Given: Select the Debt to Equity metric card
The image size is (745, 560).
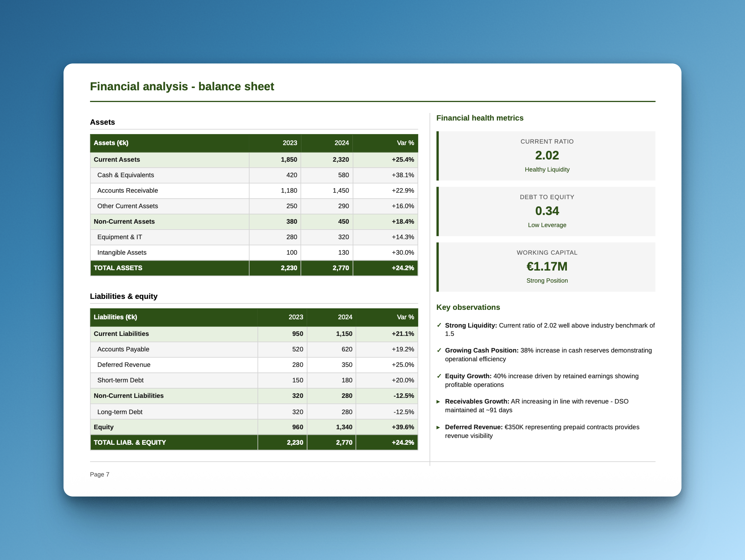Looking at the screenshot, I should (x=547, y=211).
